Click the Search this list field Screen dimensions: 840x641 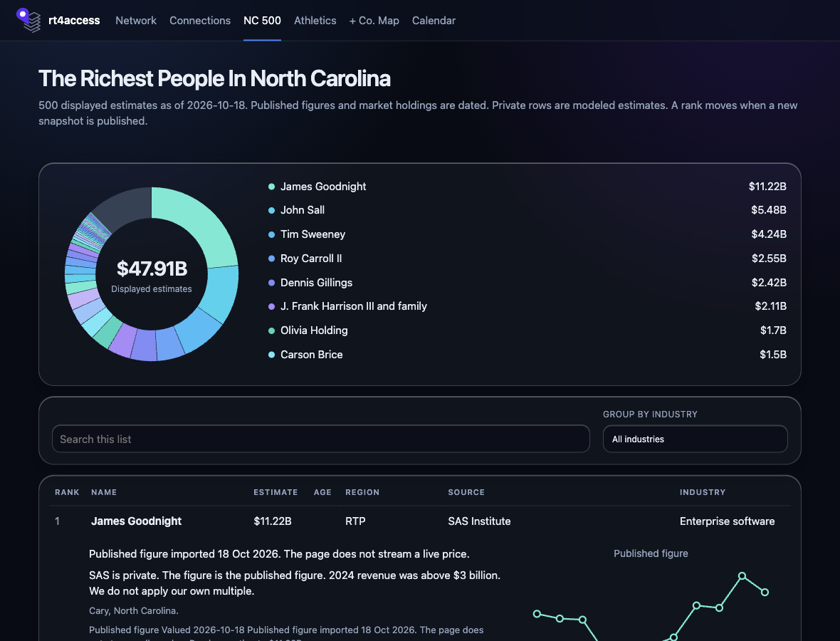coord(321,439)
